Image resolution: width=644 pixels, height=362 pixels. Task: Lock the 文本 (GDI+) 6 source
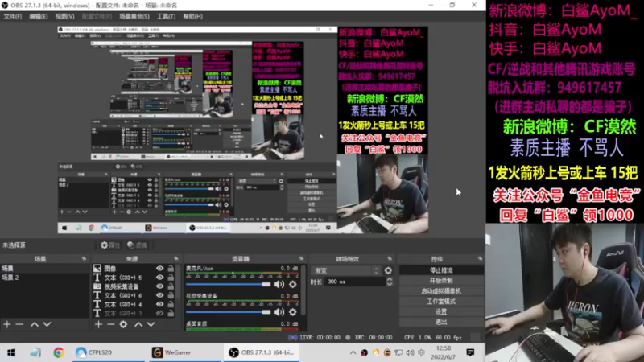tap(171, 295)
